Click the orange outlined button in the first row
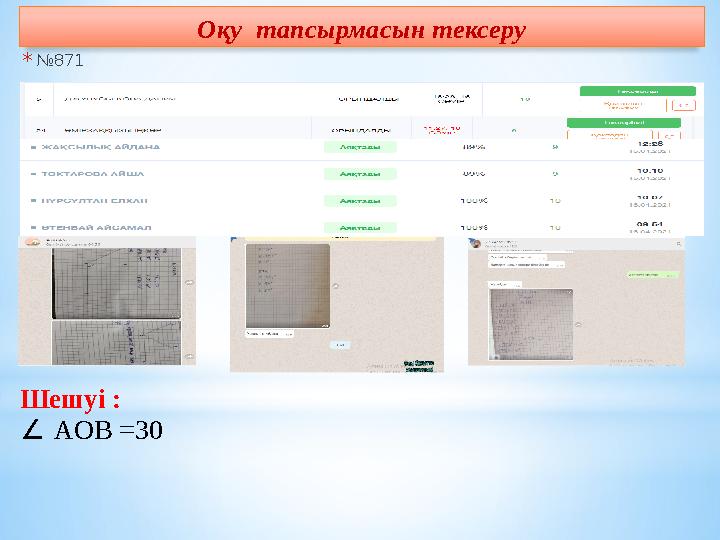This screenshot has height=540, width=720. (x=623, y=105)
